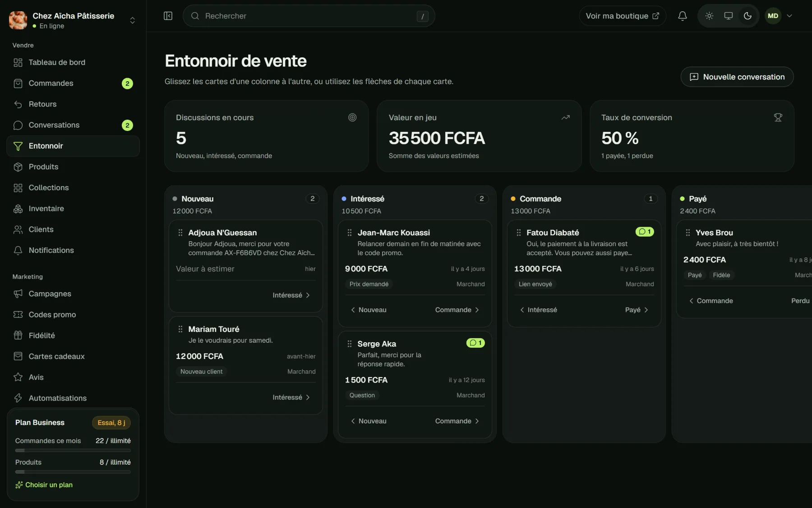
Task: Click the Fidélité gift icon
Action: click(x=18, y=336)
